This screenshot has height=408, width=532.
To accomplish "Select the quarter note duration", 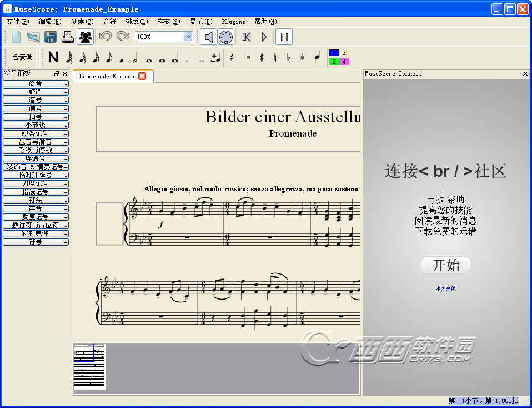I will click(x=122, y=57).
